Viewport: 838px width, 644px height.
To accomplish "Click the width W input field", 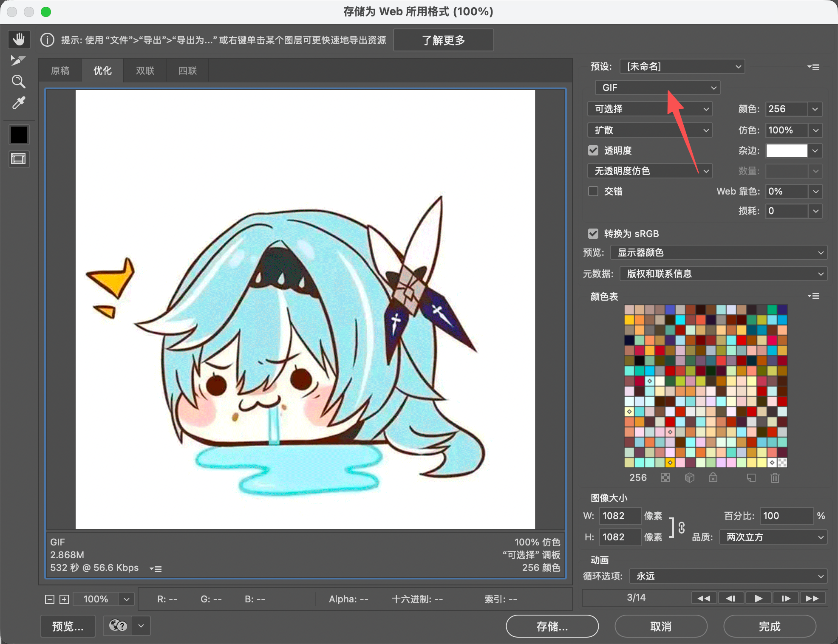I will pyautogui.click(x=620, y=516).
